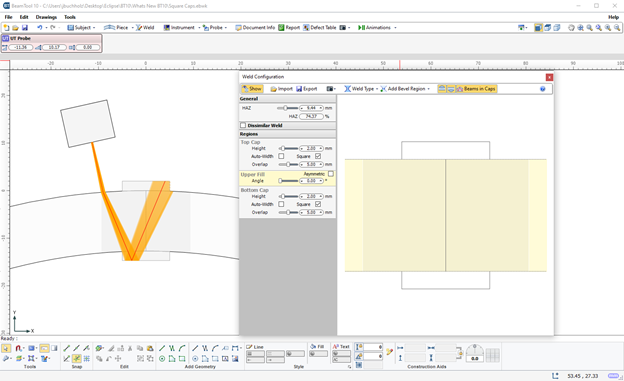
Task: Open the File menu
Action: [8, 17]
